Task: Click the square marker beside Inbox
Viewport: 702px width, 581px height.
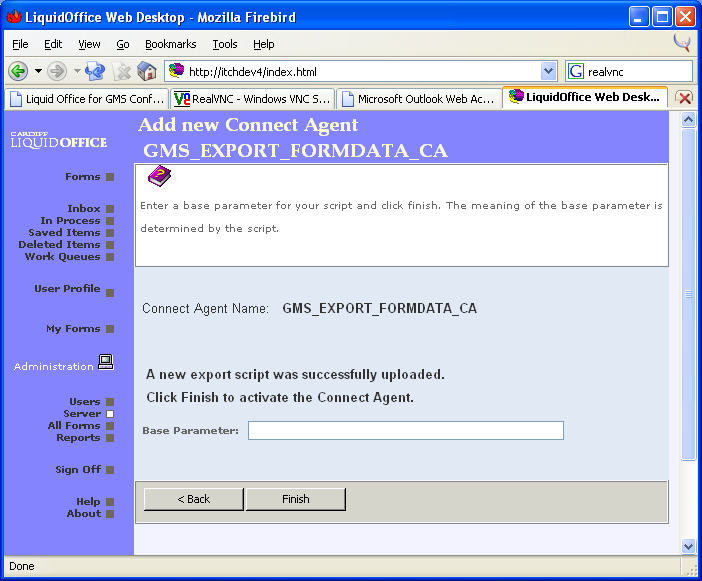Action: pos(110,209)
